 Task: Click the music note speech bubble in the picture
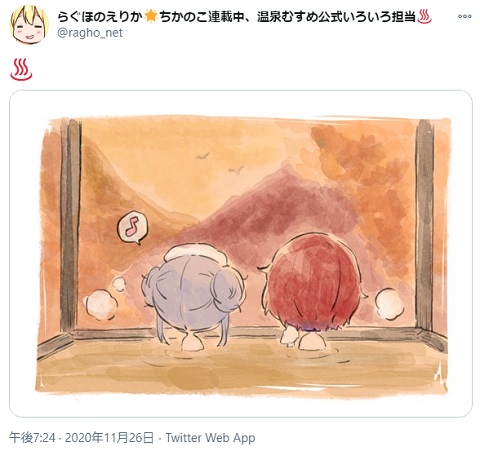tap(132, 228)
